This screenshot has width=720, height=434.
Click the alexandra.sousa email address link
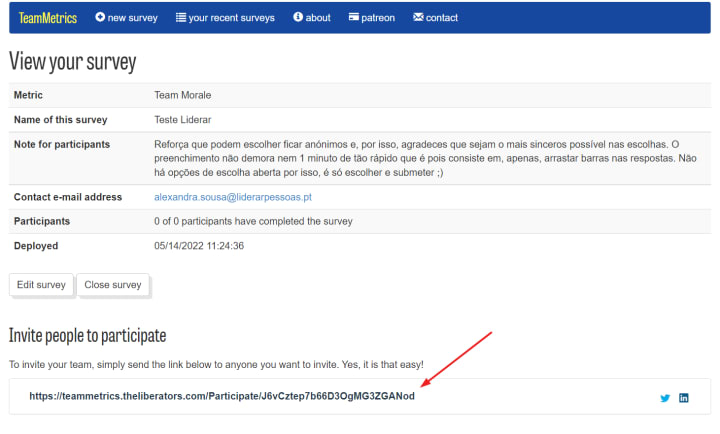[233, 197]
